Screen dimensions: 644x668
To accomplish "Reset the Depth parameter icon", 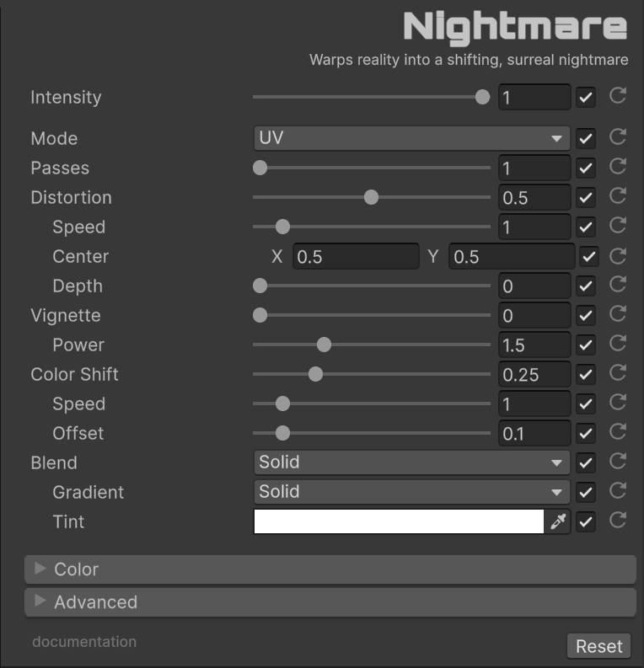I will pyautogui.click(x=618, y=285).
